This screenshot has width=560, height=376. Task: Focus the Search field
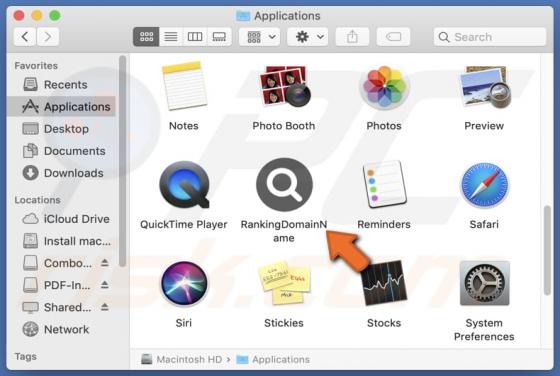(x=490, y=37)
